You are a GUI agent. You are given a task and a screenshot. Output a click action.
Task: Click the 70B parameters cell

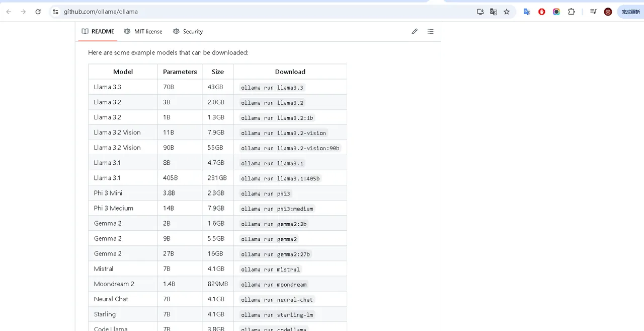(x=180, y=87)
